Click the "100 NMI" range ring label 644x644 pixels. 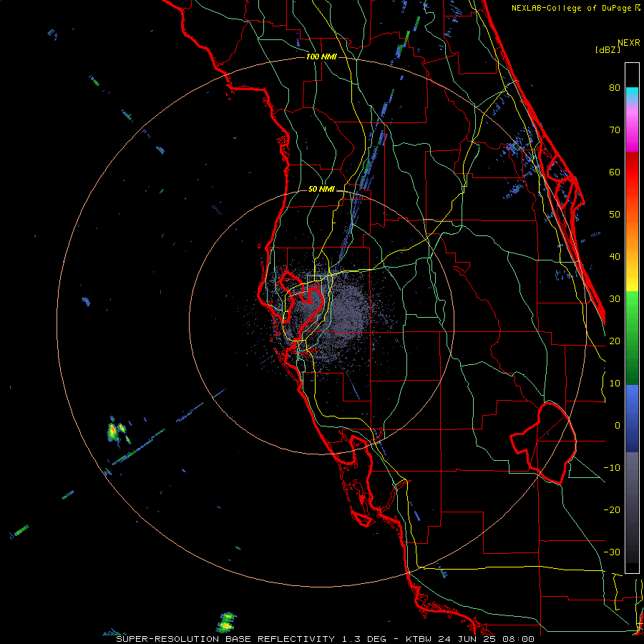[x=321, y=57]
